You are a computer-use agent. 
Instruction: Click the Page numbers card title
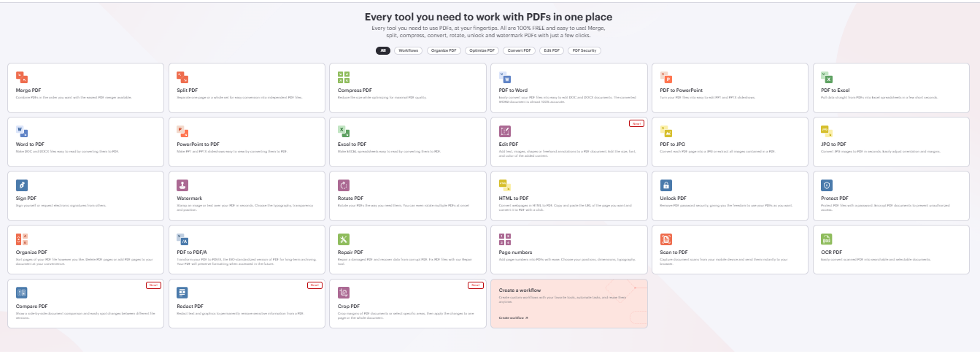click(514, 252)
